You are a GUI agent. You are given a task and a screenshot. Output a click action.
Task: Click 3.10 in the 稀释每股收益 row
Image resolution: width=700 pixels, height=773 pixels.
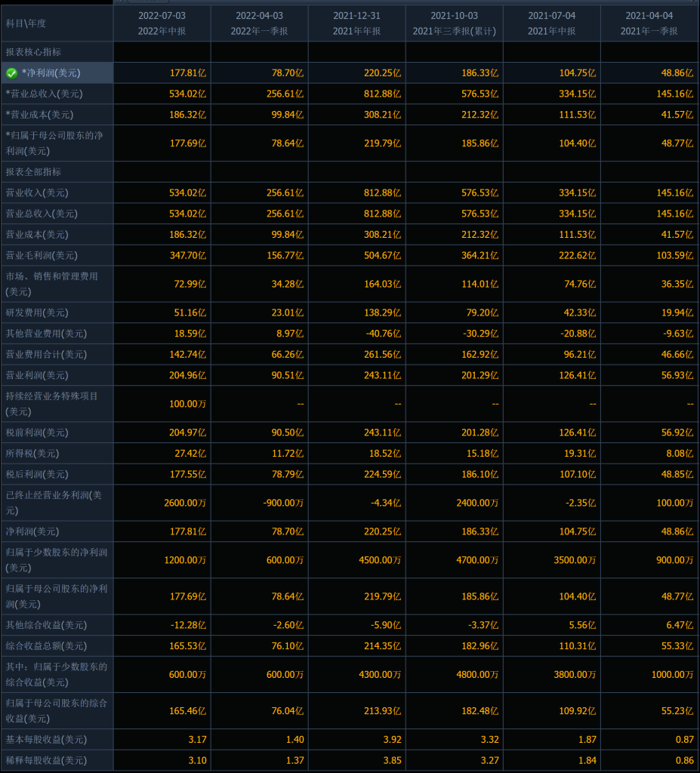coord(197,760)
